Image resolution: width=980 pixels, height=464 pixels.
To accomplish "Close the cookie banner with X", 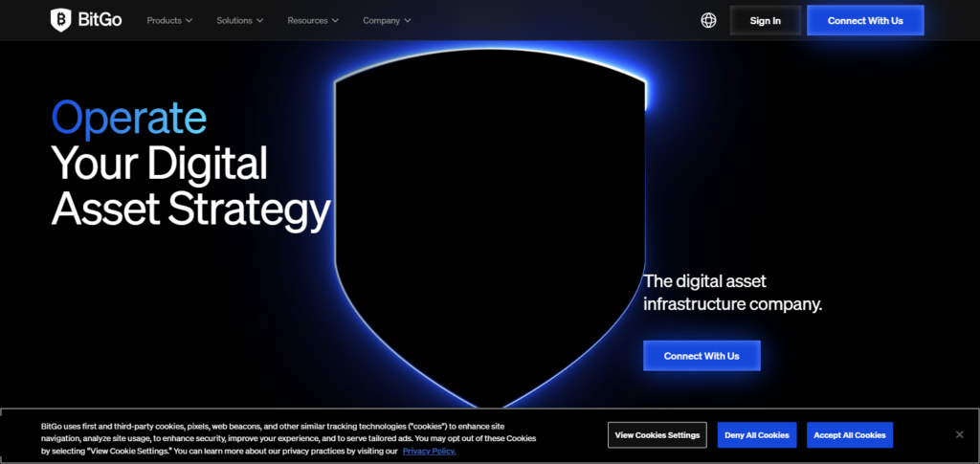I will click(x=959, y=434).
